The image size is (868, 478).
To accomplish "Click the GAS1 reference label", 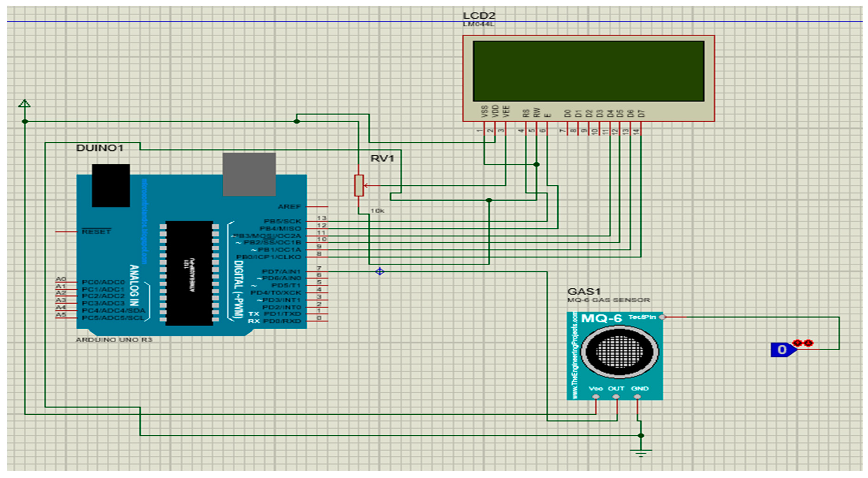I will coord(584,291).
